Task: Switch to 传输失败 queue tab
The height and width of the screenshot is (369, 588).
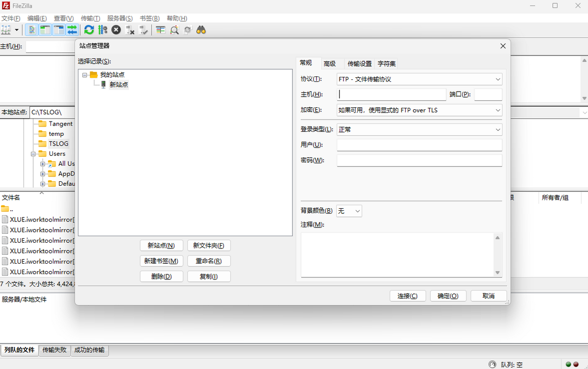Action: click(x=54, y=350)
